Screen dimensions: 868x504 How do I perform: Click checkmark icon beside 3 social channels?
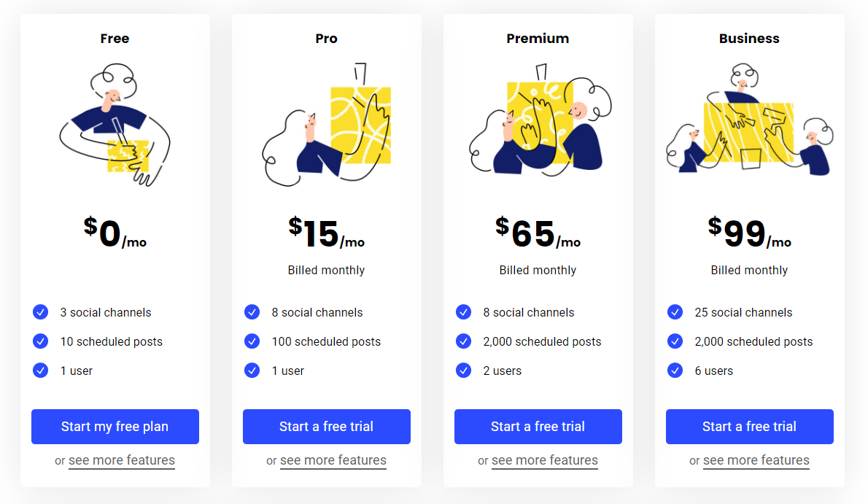[40, 312]
